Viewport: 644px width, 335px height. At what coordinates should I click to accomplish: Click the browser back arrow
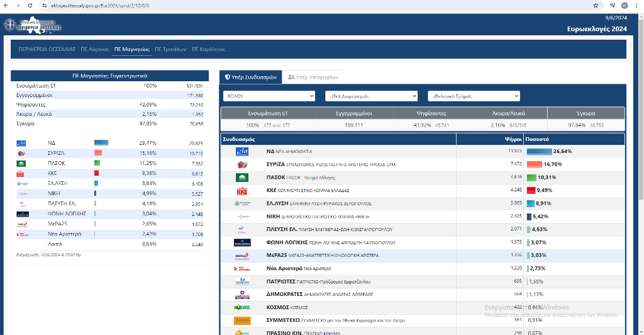tap(6, 5)
